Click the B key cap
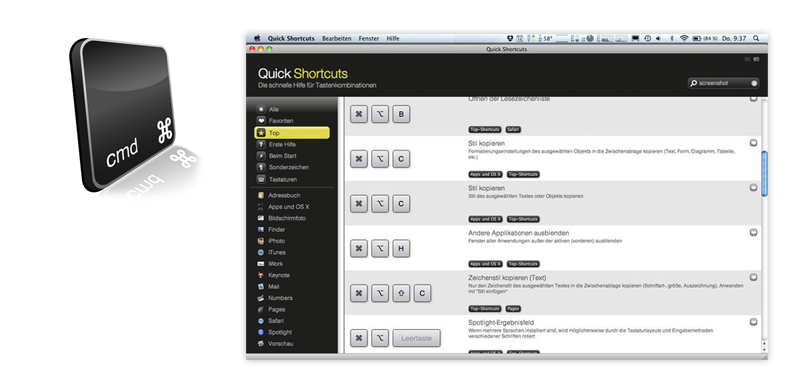800x390 pixels. point(401,114)
